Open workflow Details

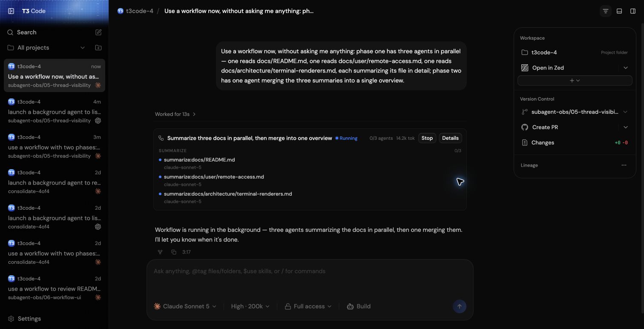pos(450,138)
